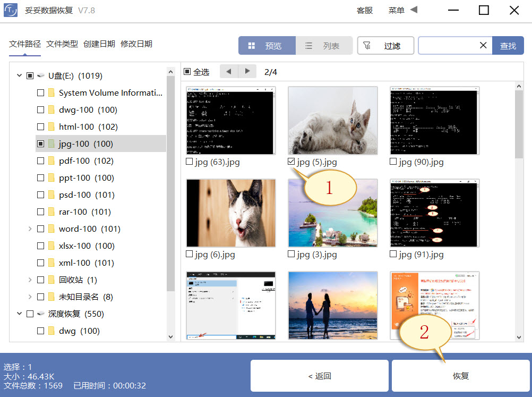
Task: Open 客服 customer service
Action: pos(365,10)
